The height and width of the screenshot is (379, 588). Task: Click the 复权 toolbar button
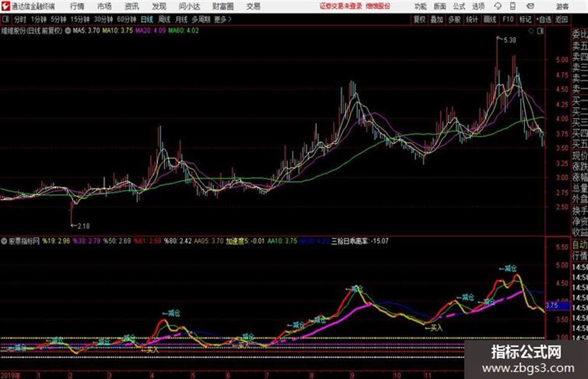[419, 19]
